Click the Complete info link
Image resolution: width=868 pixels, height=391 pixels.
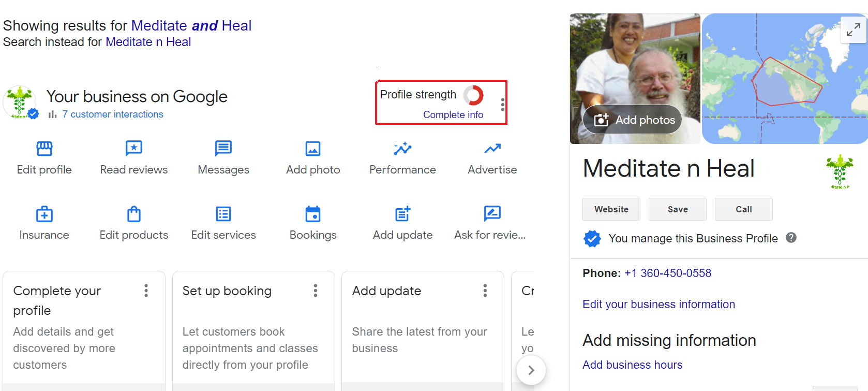(453, 114)
